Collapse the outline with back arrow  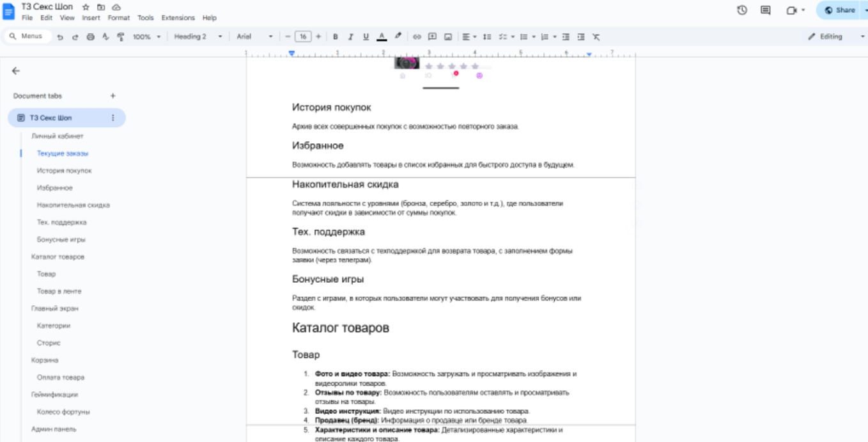click(16, 71)
